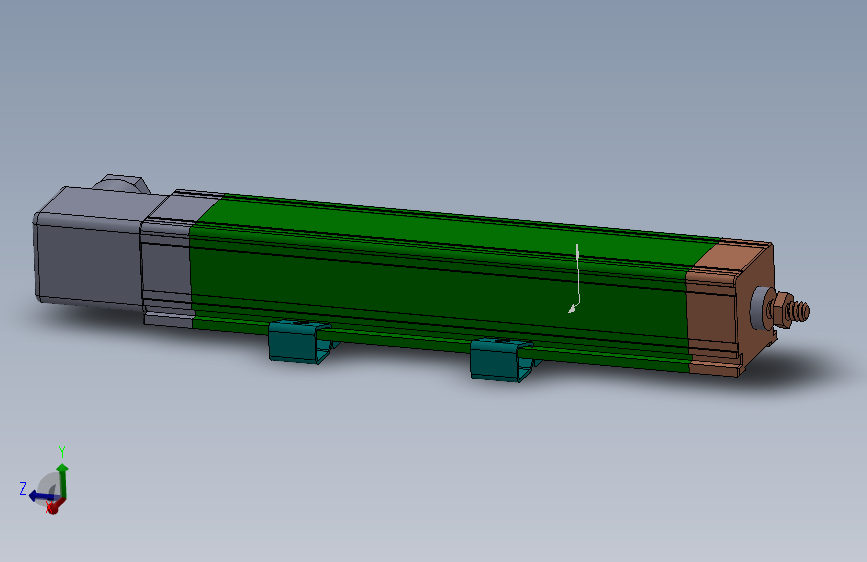Image resolution: width=867 pixels, height=562 pixels.
Task: Select the gray adapter flange beside the green body
Action: (x=169, y=266)
